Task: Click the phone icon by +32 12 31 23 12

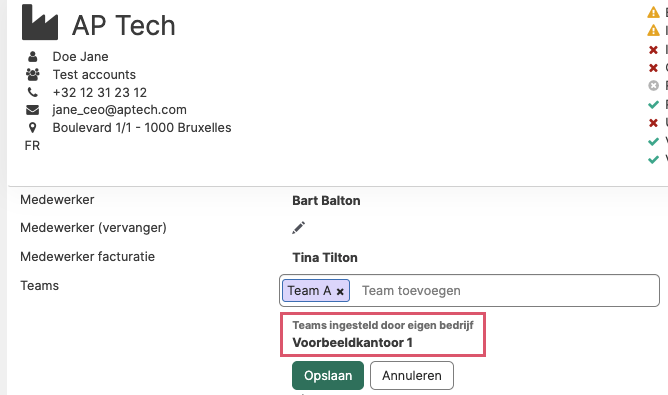Action: click(x=32, y=92)
